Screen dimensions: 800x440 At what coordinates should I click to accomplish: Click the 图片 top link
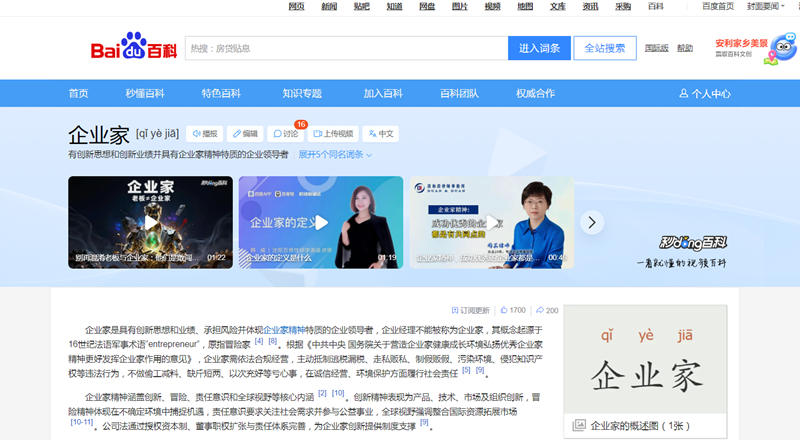click(460, 6)
